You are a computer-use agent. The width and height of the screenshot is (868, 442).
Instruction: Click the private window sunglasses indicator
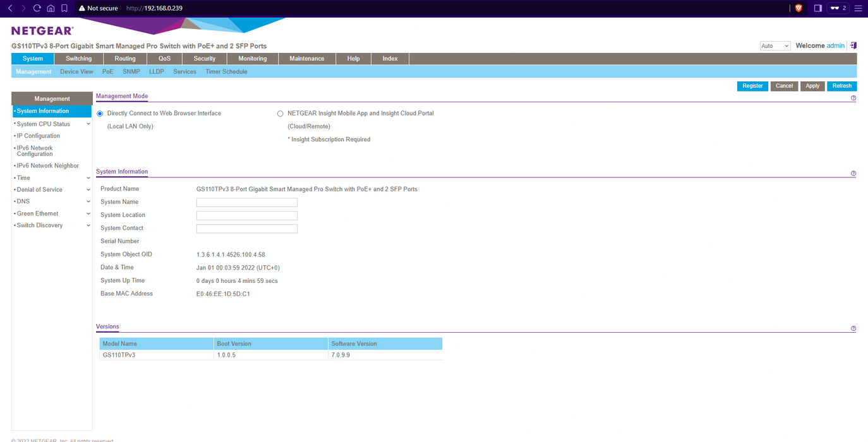click(838, 8)
